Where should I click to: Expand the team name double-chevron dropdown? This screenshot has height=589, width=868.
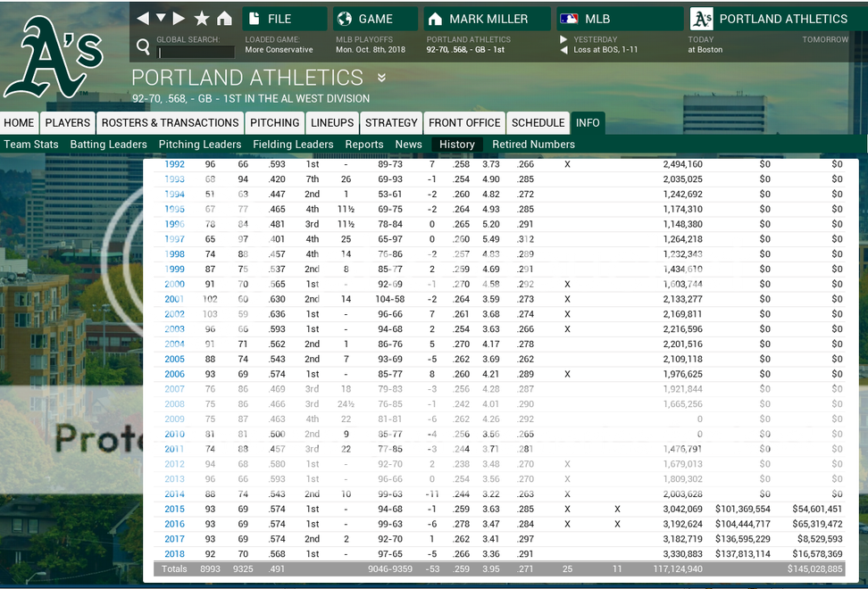click(381, 78)
